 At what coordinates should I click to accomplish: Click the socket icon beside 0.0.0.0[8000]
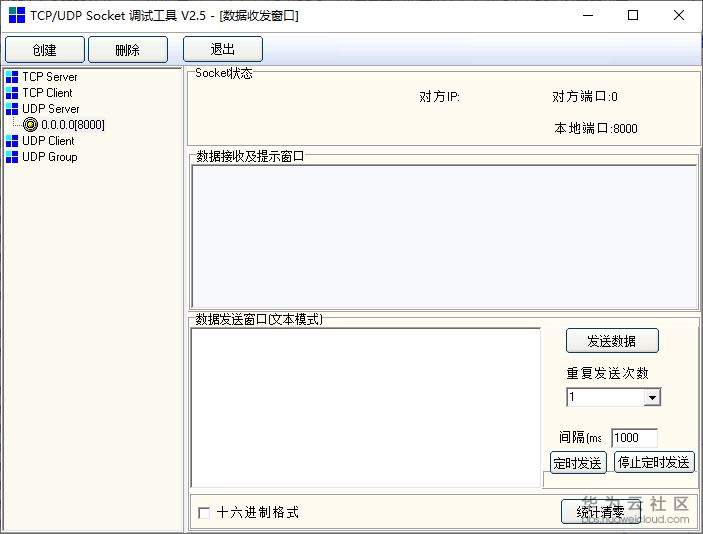click(x=30, y=125)
